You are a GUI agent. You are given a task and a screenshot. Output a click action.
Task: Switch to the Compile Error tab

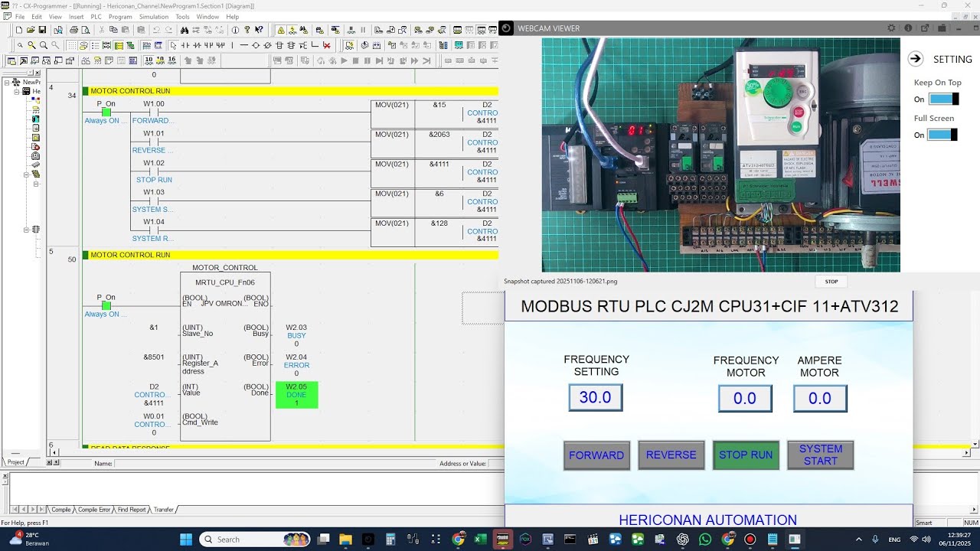coord(94,510)
